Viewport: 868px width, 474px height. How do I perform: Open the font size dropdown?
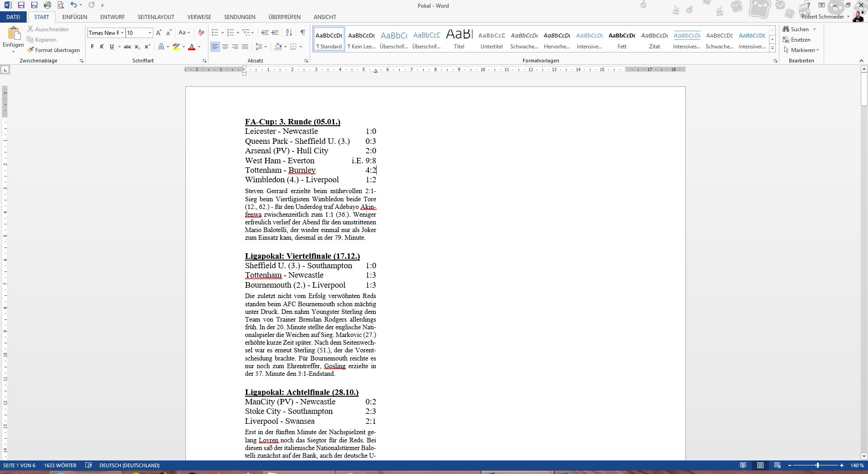pos(150,33)
